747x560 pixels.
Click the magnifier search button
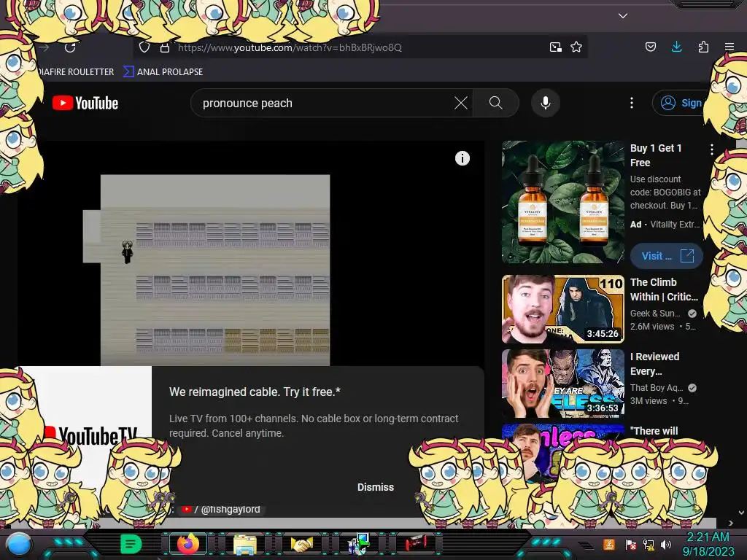pos(495,103)
